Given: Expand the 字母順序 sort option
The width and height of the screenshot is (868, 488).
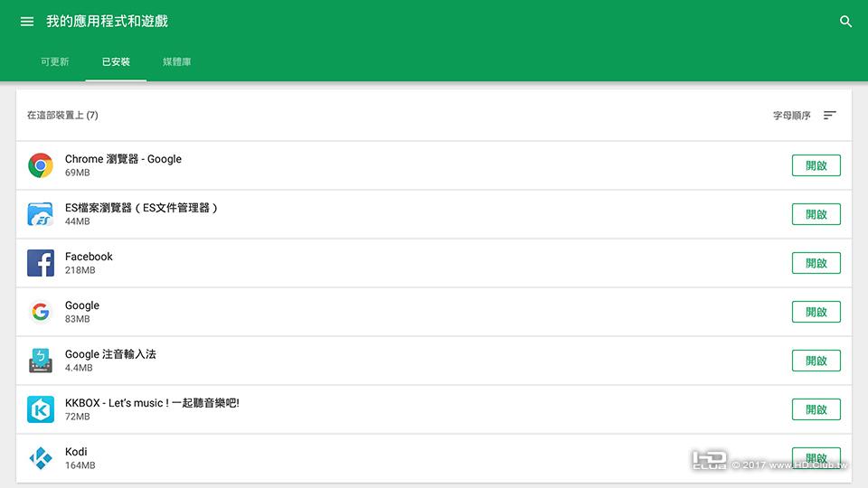Looking at the screenshot, I should point(791,116).
